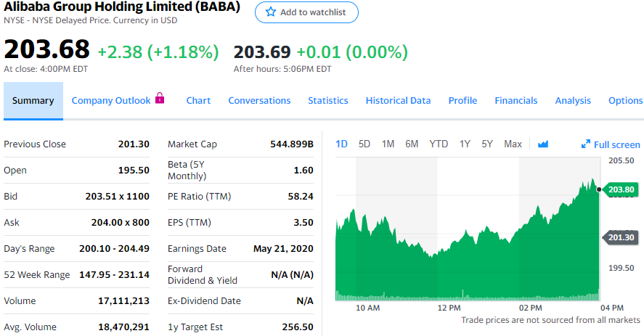Viewport: 644px width, 336px height.
Task: Select the Max chart range
Action: point(513,144)
